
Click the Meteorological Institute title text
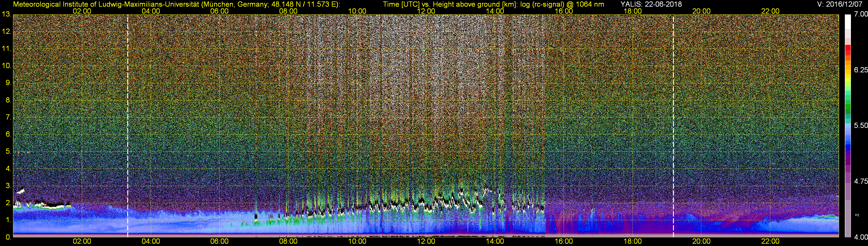176,4
